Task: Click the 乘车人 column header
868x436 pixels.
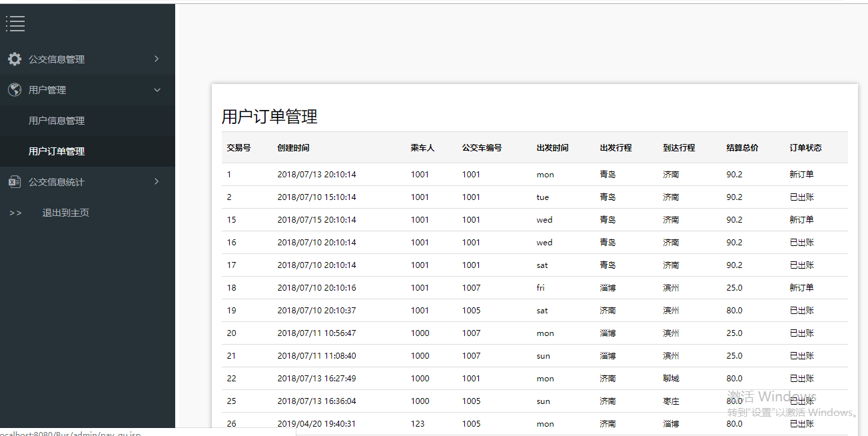Action: 422,148
